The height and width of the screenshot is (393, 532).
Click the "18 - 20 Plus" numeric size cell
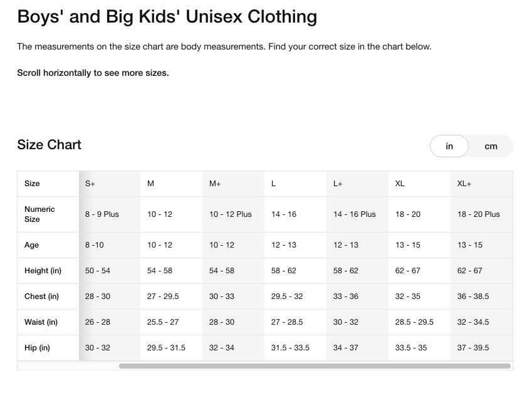(479, 214)
